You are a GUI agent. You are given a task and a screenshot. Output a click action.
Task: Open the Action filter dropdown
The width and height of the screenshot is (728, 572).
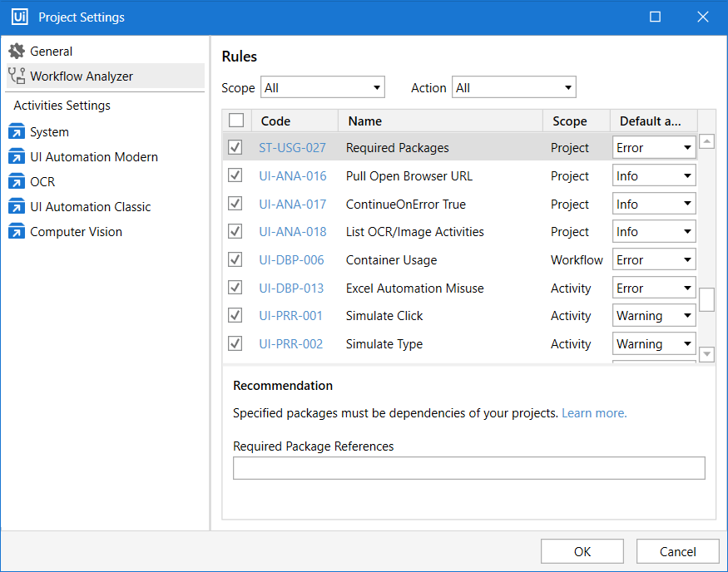(513, 88)
